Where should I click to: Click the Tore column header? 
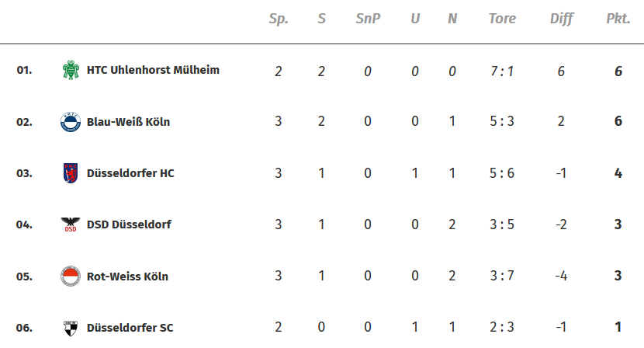pyautogui.click(x=502, y=19)
